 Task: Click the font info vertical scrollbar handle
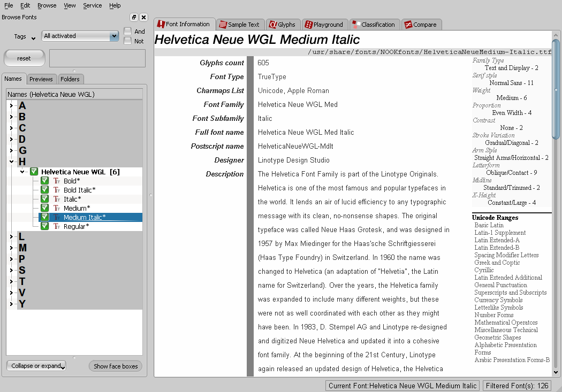click(x=556, y=89)
